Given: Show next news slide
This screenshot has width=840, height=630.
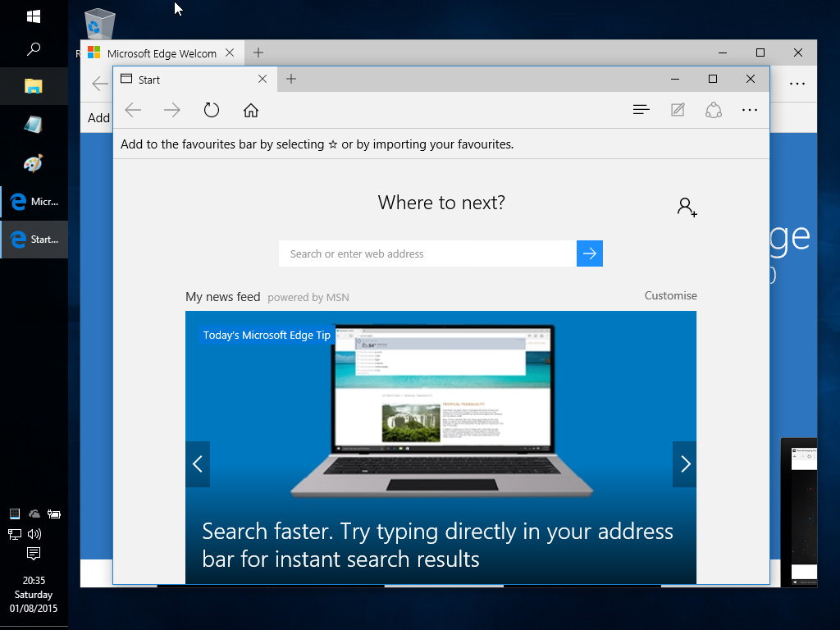Looking at the screenshot, I should coord(685,464).
